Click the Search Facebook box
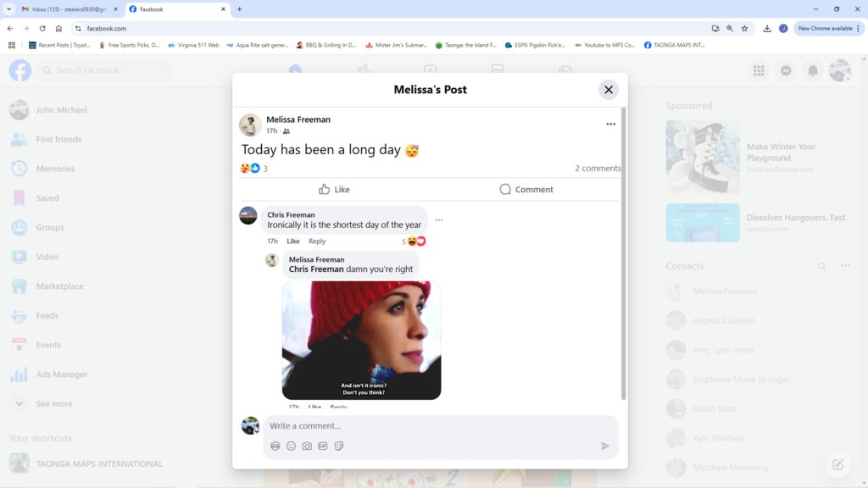Image resolution: width=868 pixels, height=488 pixels. 104,70
